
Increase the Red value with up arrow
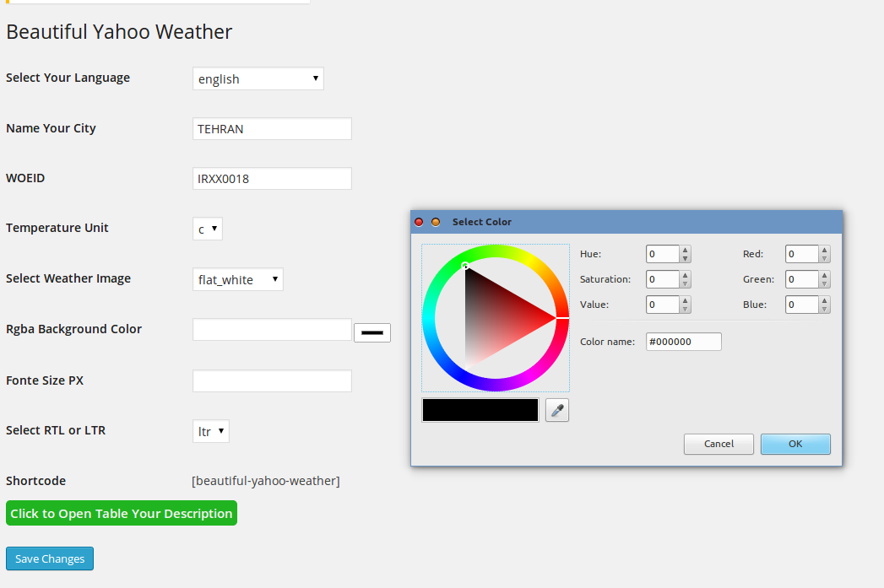(x=825, y=250)
